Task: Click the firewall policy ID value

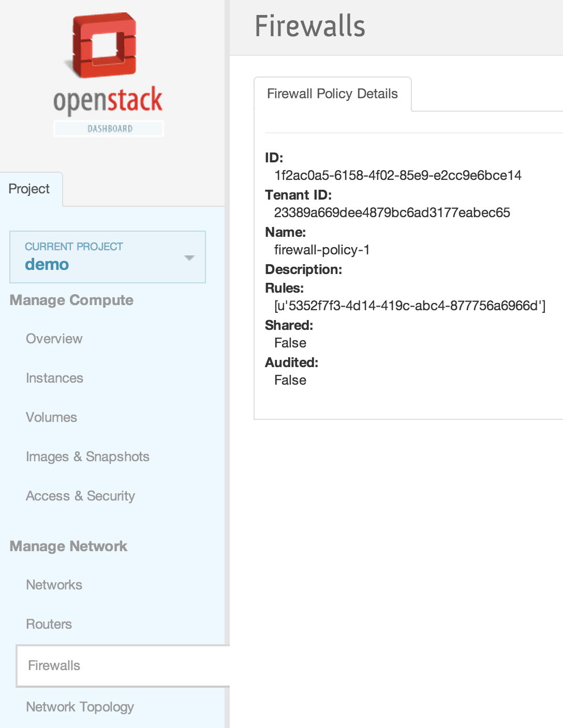Action: tap(397, 176)
